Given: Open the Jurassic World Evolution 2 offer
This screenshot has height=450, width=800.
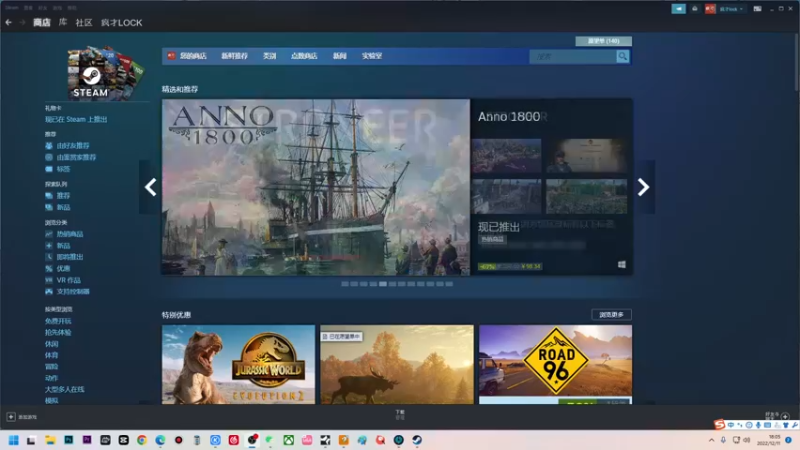Looking at the screenshot, I should (238, 364).
